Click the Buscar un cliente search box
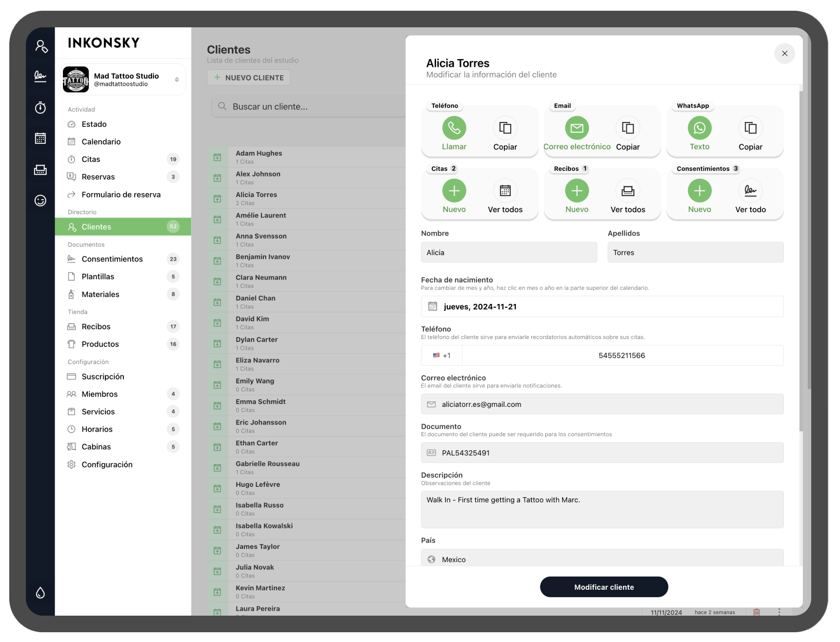Image resolution: width=840 pixels, height=642 pixels. coord(308,107)
